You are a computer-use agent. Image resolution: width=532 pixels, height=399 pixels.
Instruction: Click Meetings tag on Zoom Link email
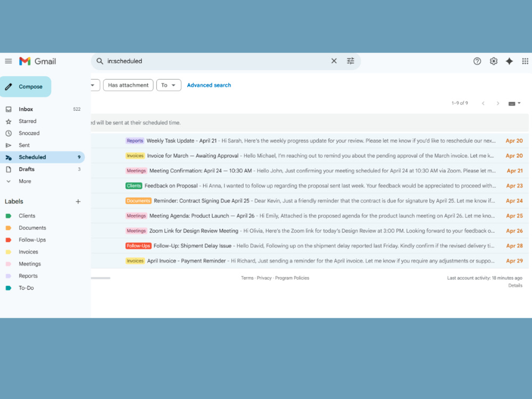click(x=136, y=231)
